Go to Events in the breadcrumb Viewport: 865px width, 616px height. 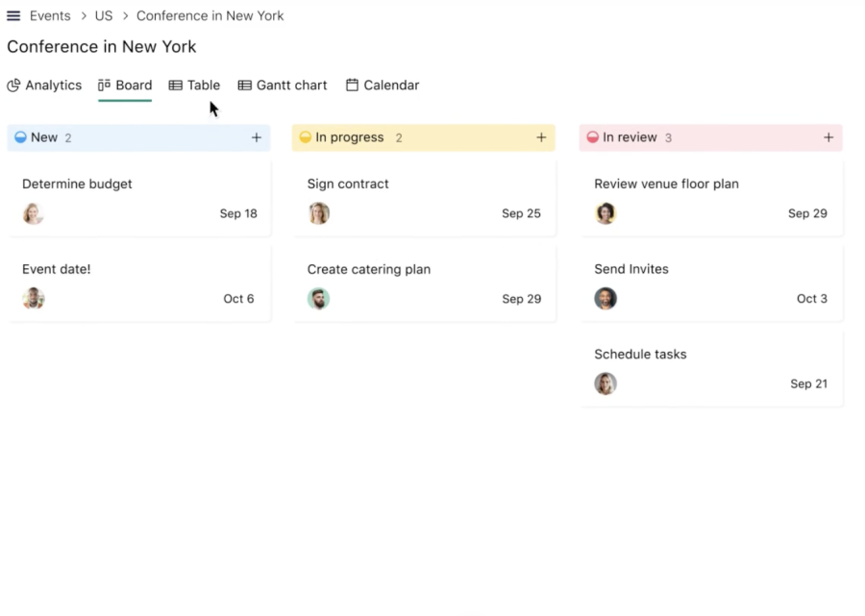[50, 16]
